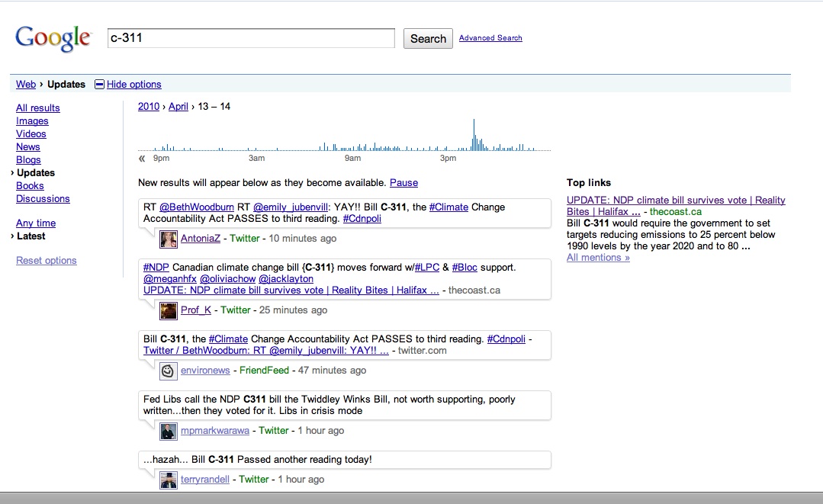Click the double-arrow earlier button on timeline
The image size is (823, 504).
point(142,159)
